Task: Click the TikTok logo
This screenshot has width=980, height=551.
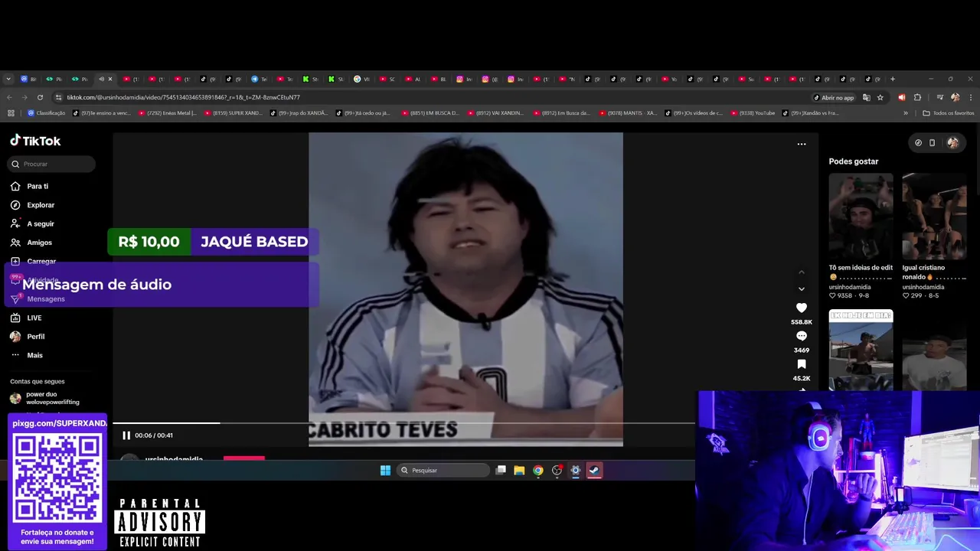Action: pos(35,141)
